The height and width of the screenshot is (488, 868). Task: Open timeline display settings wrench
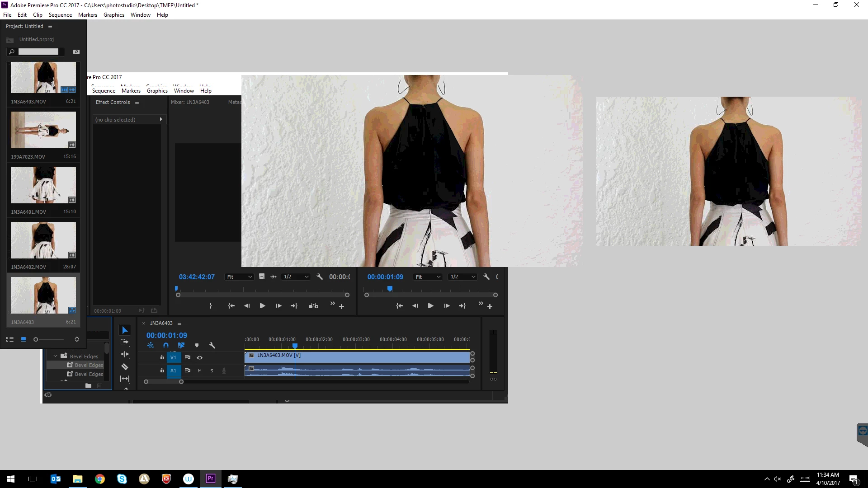pos(212,345)
